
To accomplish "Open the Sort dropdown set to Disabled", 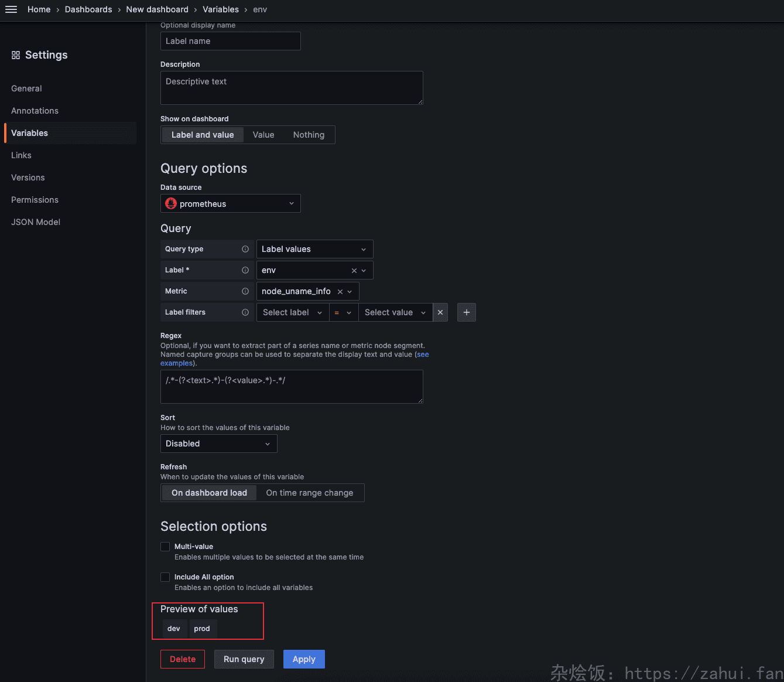I will (x=218, y=444).
